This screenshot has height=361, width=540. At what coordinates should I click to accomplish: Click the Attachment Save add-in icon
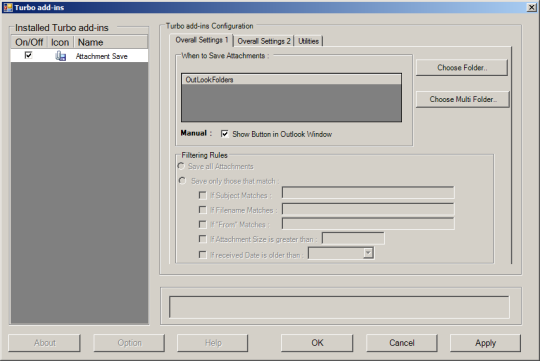click(x=61, y=56)
